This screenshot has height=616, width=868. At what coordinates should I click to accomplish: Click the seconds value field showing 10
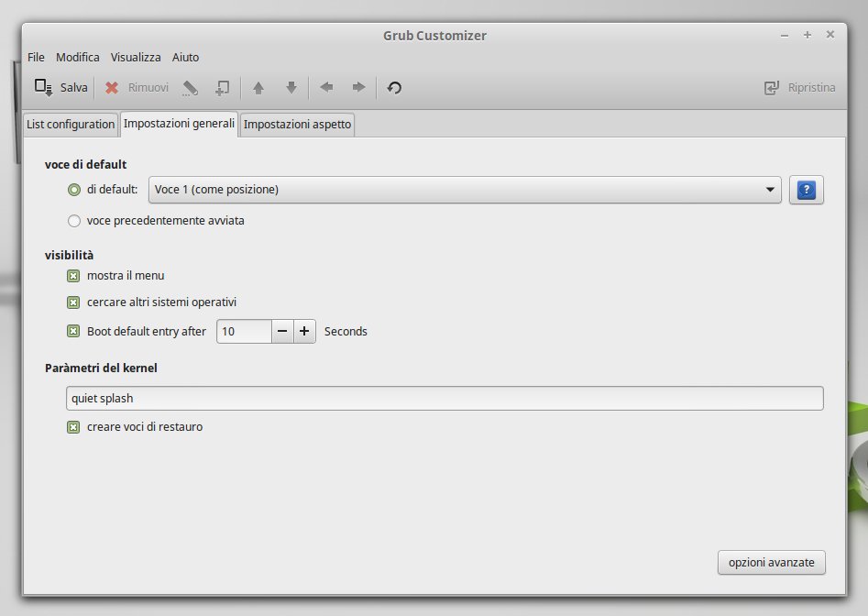[x=244, y=331]
